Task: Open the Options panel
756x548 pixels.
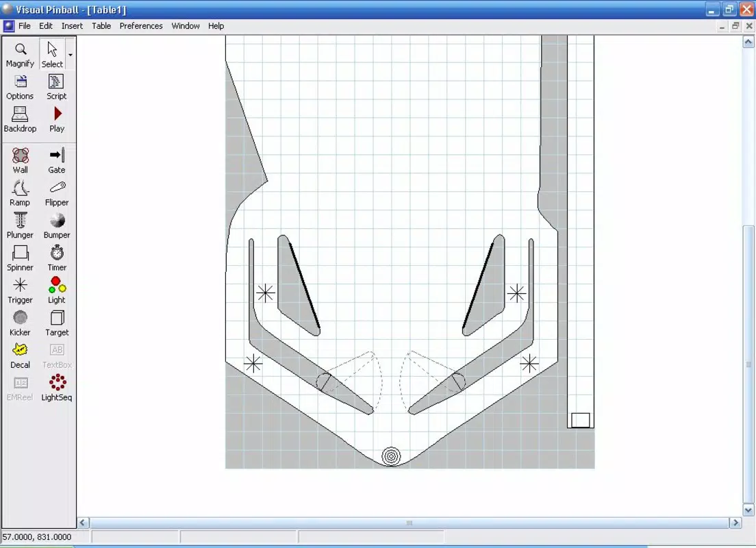Action: click(x=21, y=87)
